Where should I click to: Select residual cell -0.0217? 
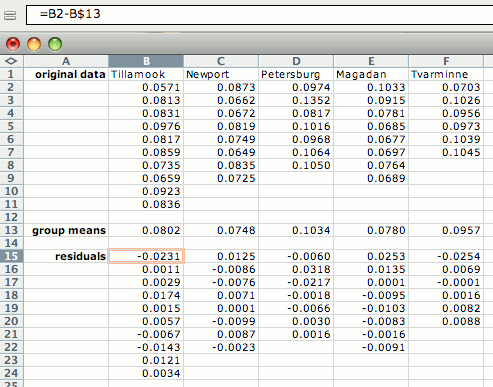click(x=296, y=282)
